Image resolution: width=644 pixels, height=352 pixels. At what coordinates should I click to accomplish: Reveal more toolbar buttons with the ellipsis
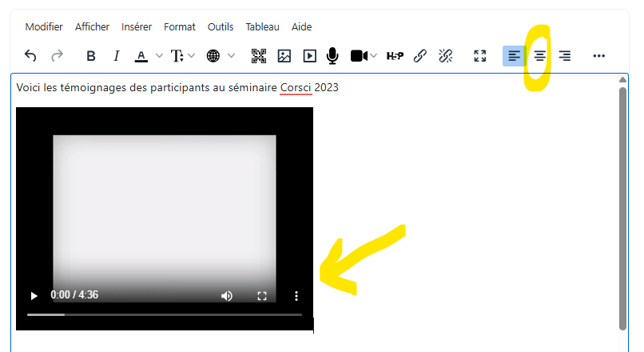coord(598,55)
